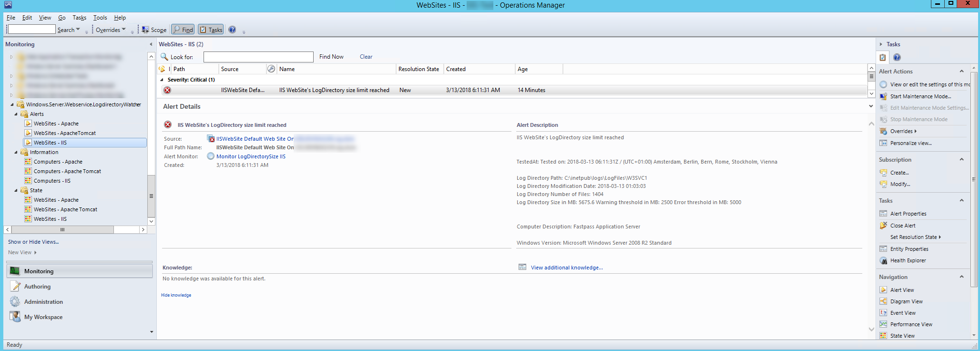Collapse the Windows.Server.Webservice.LogdirectoryWatcher tree node
The height and width of the screenshot is (351, 980).
pyautogui.click(x=12, y=104)
